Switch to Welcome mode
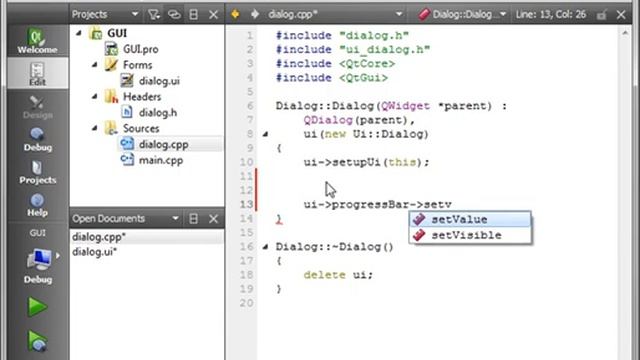Image resolution: width=640 pixels, height=360 pixels. pos(37,41)
